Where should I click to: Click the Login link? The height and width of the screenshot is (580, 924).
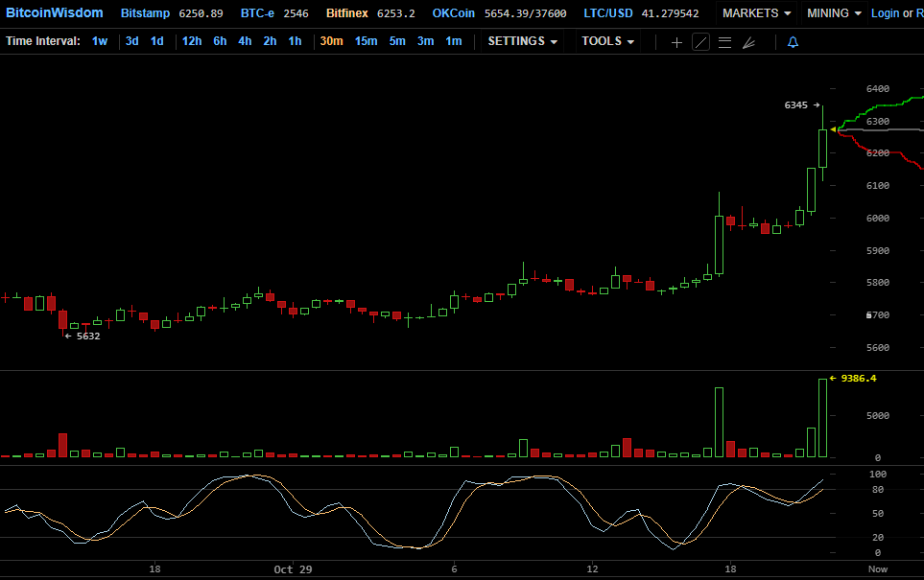pos(885,12)
